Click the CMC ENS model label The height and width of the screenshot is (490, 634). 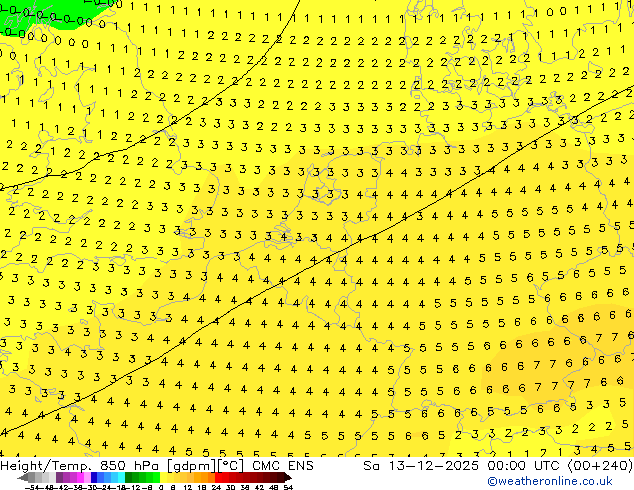click(x=283, y=466)
